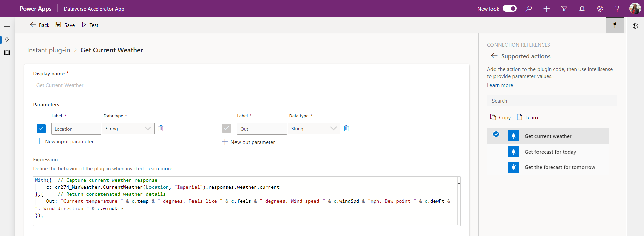Viewport: 644px width, 236px height.
Task: Disable the New look toggle
Action: click(510, 8)
